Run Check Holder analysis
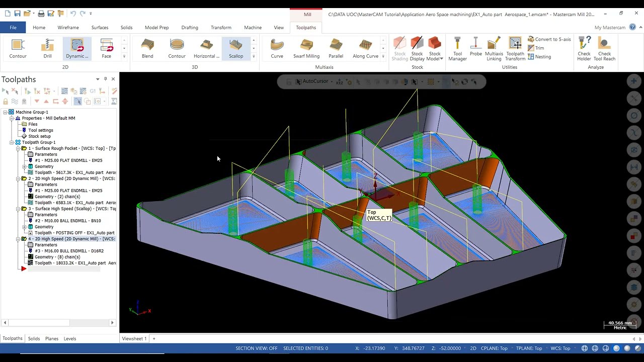This screenshot has width=644, height=362. pyautogui.click(x=584, y=49)
